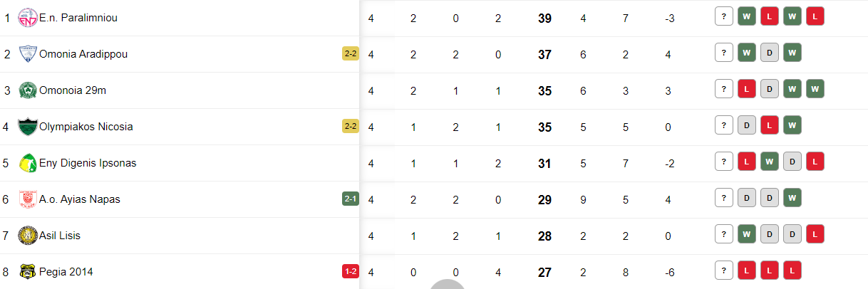Open the Asil Lisis team name link

pyautogui.click(x=59, y=236)
